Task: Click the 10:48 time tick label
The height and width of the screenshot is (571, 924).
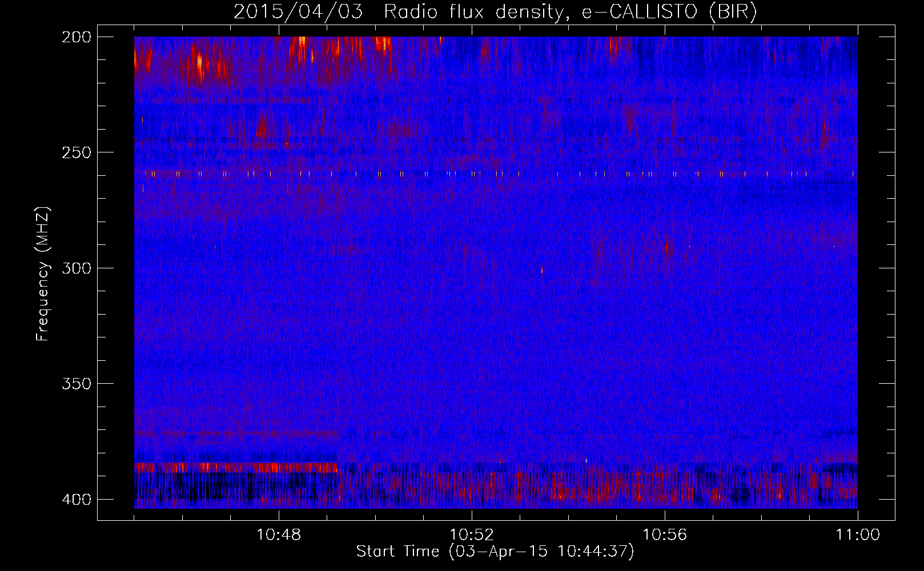Action: (x=279, y=535)
